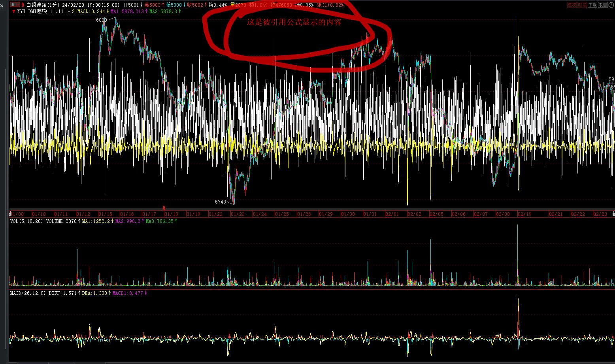Click the MACD(26,12,9) indicator label
The image size is (615, 364).
(28, 293)
